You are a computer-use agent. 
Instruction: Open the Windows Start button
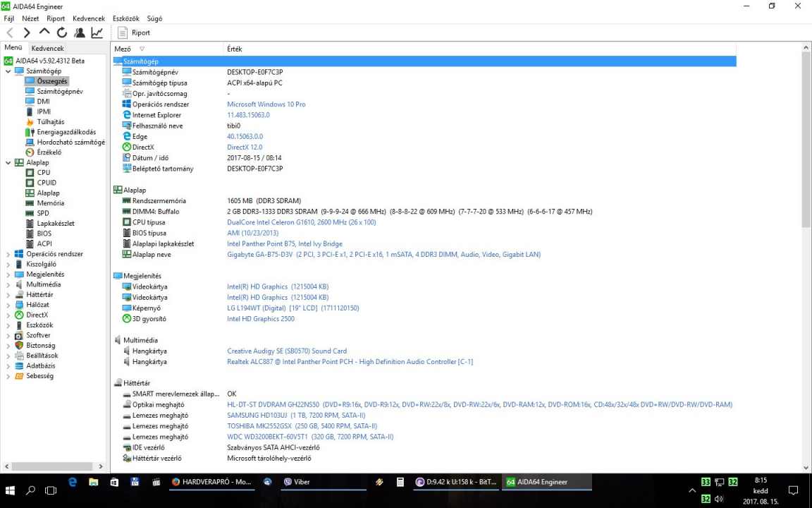10,490
